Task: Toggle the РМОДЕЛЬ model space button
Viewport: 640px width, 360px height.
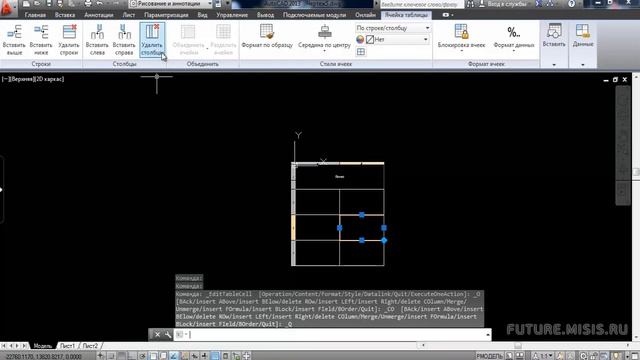Action: [x=489, y=356]
